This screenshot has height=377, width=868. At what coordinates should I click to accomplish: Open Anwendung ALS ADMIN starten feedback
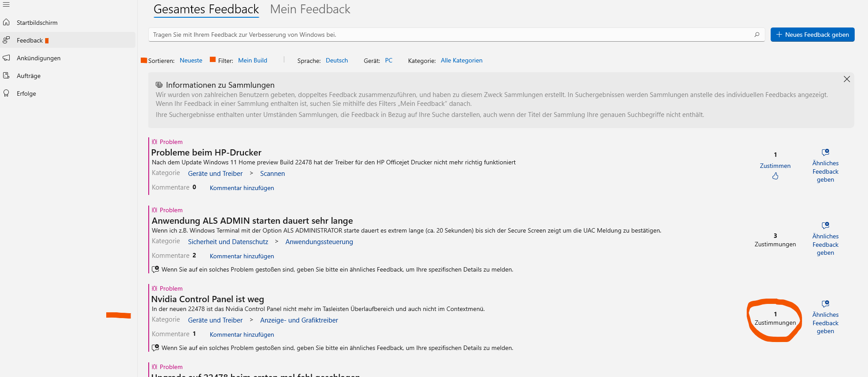pos(252,221)
